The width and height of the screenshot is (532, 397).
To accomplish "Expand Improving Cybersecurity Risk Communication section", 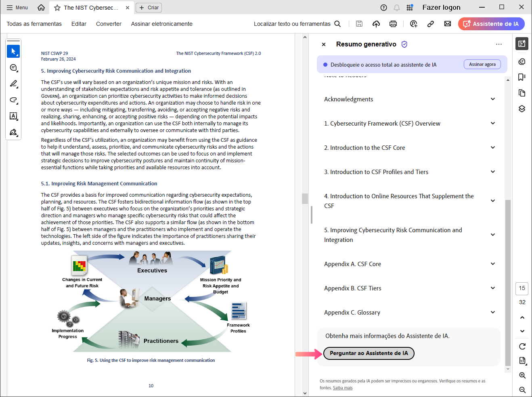I will [493, 235].
